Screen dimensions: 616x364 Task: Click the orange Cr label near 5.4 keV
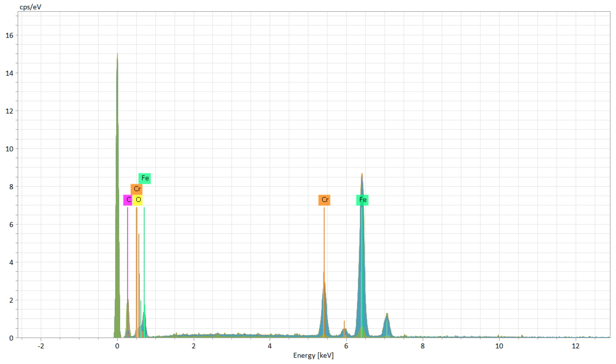point(324,200)
